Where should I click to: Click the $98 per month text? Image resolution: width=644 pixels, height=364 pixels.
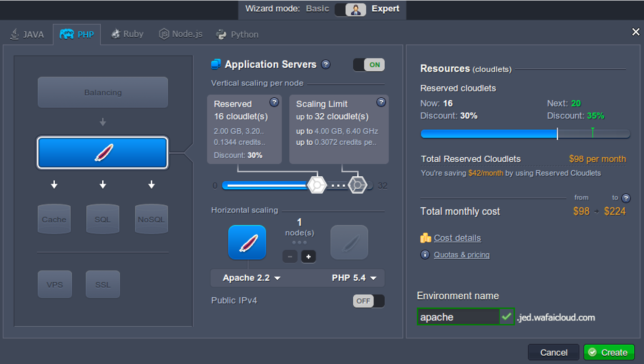coord(598,159)
